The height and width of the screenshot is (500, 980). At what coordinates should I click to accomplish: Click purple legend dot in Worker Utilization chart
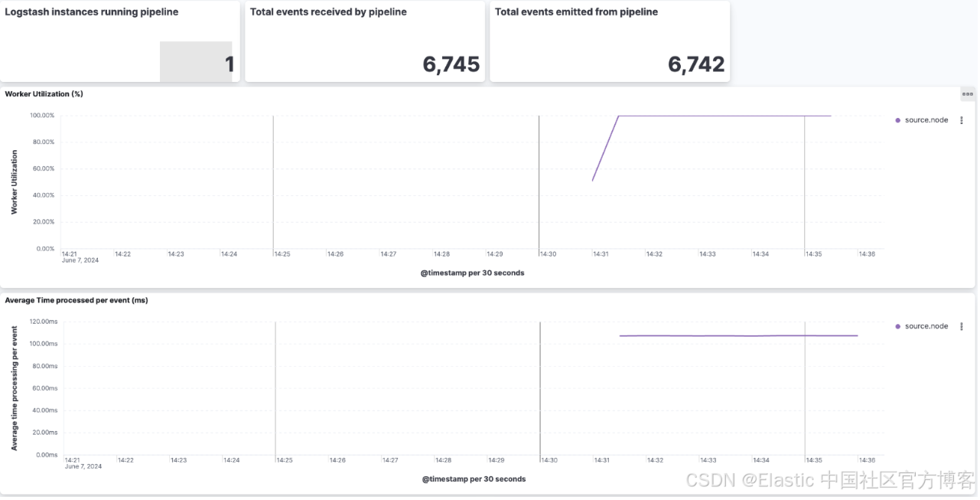click(897, 120)
